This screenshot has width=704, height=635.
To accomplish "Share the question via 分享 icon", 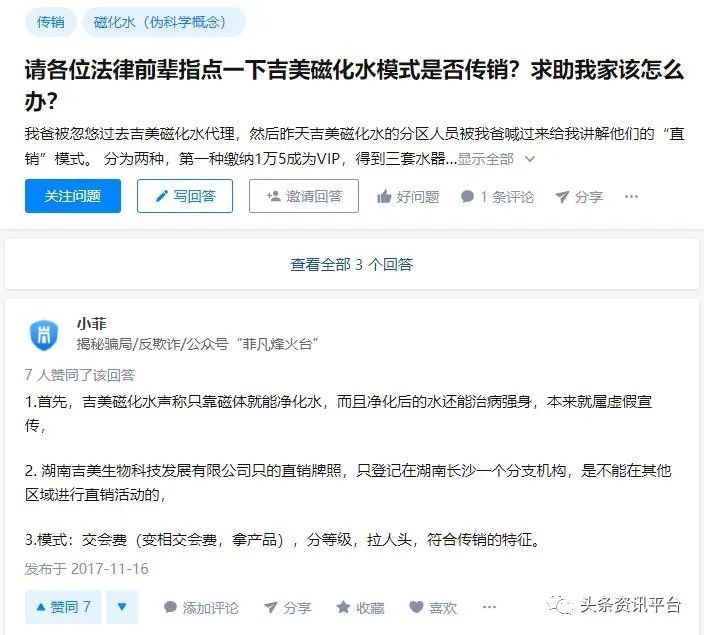I will coord(579,197).
